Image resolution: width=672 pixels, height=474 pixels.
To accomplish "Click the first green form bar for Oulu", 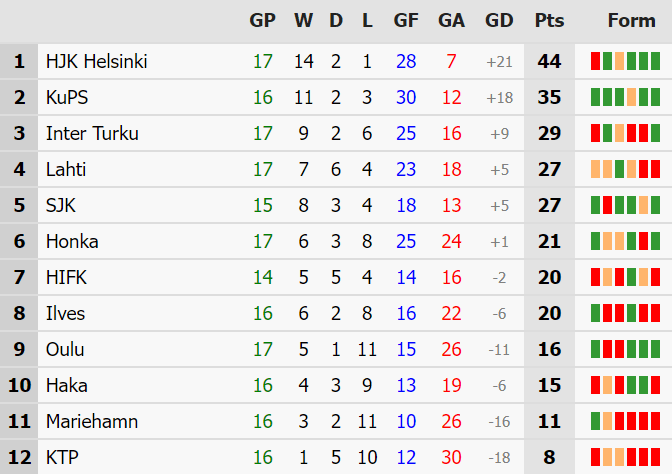I will point(595,349).
